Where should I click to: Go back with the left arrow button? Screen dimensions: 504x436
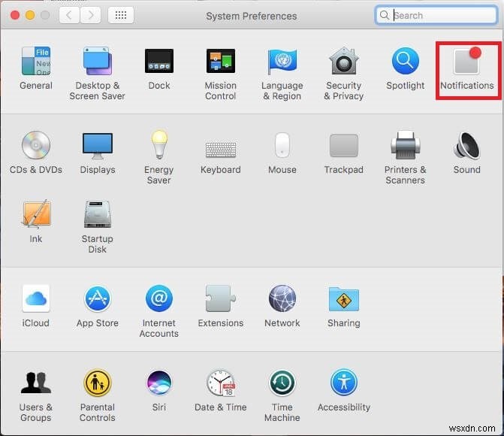point(69,15)
